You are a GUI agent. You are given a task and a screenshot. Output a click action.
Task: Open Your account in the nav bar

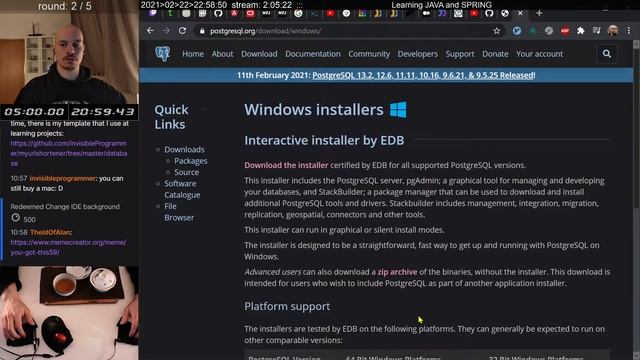tap(539, 54)
